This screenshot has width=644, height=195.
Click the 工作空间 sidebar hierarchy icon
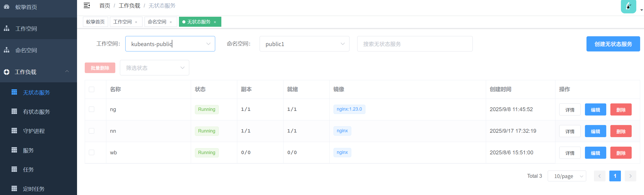pyautogui.click(x=7, y=29)
